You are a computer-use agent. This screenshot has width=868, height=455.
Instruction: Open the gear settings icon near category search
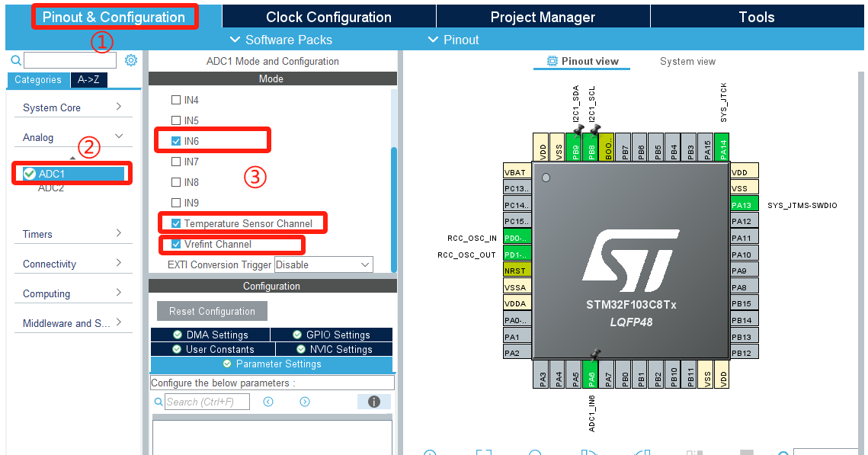pos(130,60)
